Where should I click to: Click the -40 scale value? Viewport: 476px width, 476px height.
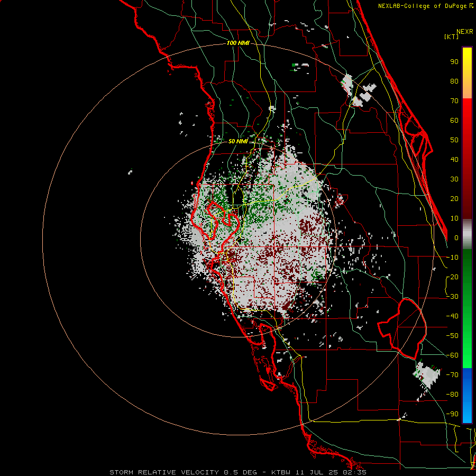click(x=452, y=316)
